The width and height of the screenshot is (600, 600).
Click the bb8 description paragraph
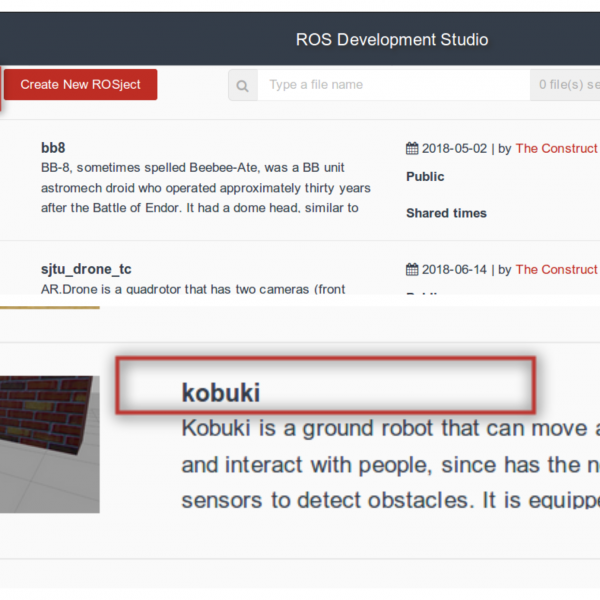[x=206, y=188]
